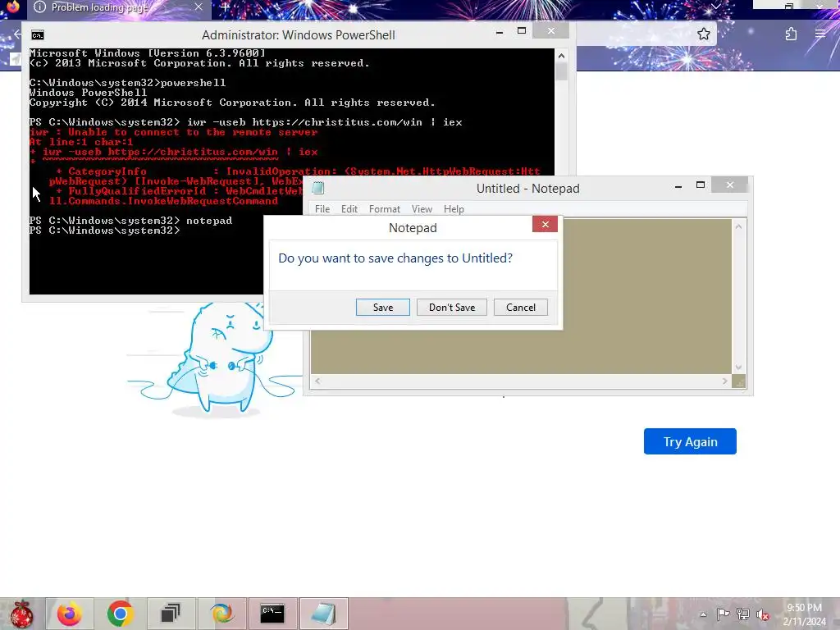Click Save in the Notepad dialog
Image resolution: width=840 pixels, height=630 pixels.
(x=382, y=307)
